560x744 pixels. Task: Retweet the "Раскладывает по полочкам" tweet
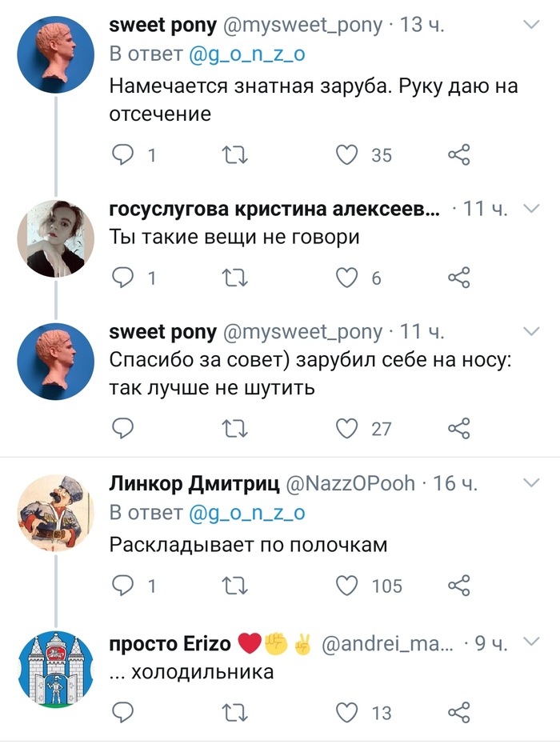point(234,586)
